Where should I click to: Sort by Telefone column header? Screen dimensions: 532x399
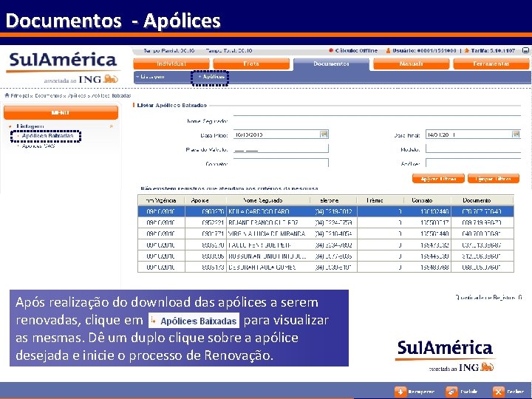tap(333, 200)
